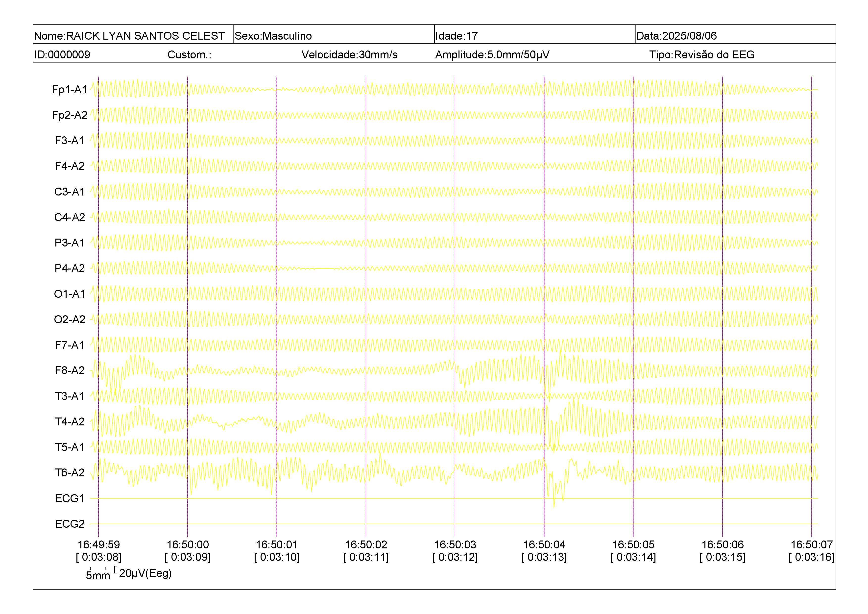Click the F8-A2 channel label
Screen dimensions: 868x614
pyautogui.click(x=70, y=370)
